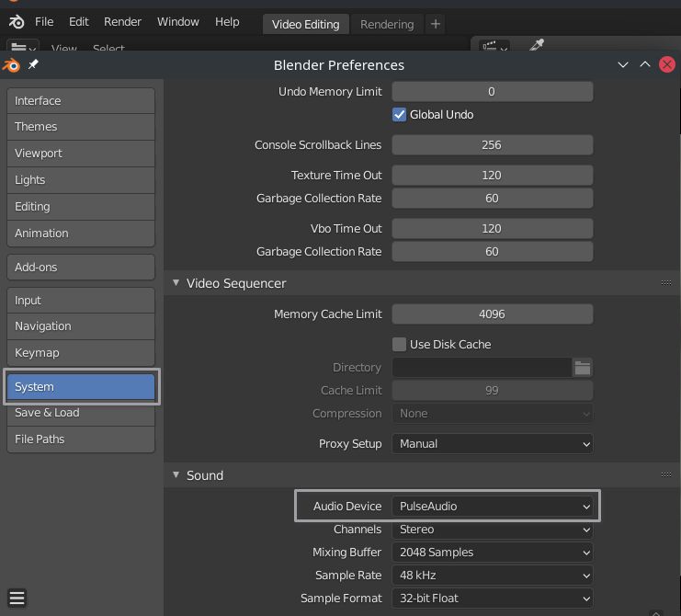
Task: Select the System preferences section
Action: point(81,387)
